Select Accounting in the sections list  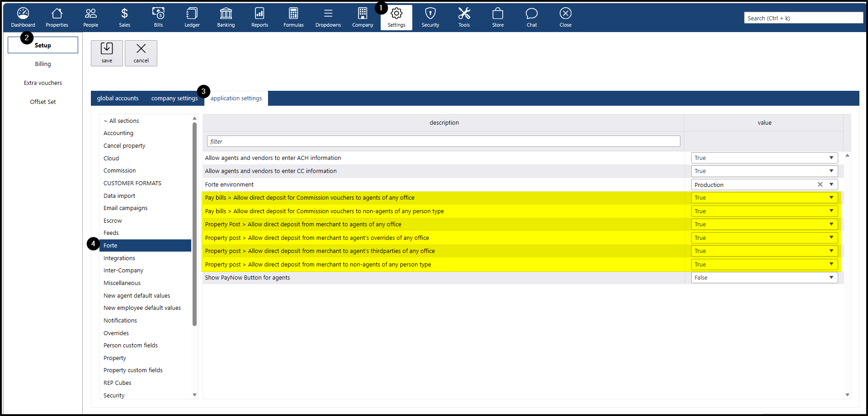(x=118, y=133)
